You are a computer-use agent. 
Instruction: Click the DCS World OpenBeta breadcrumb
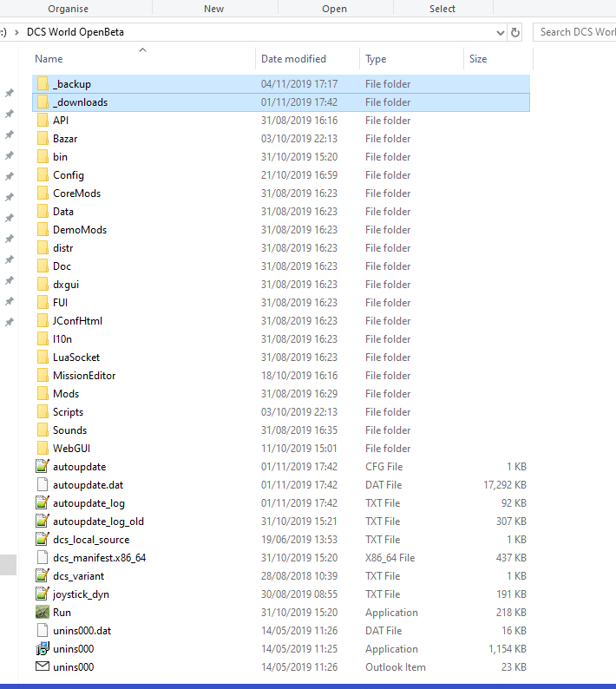75,32
